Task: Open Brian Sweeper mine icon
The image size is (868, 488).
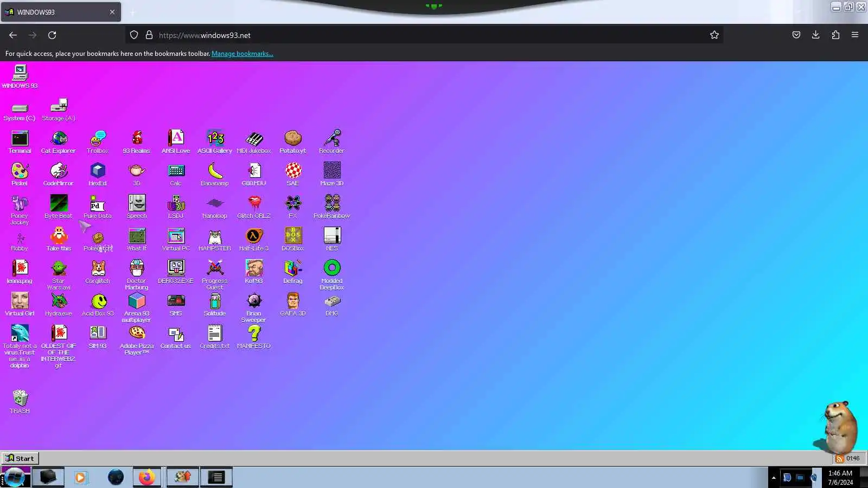Action: (x=254, y=308)
